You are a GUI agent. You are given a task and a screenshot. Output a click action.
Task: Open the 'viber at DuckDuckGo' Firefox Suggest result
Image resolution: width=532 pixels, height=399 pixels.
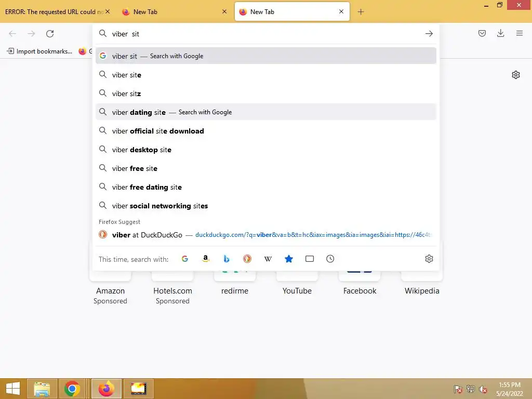point(266,235)
